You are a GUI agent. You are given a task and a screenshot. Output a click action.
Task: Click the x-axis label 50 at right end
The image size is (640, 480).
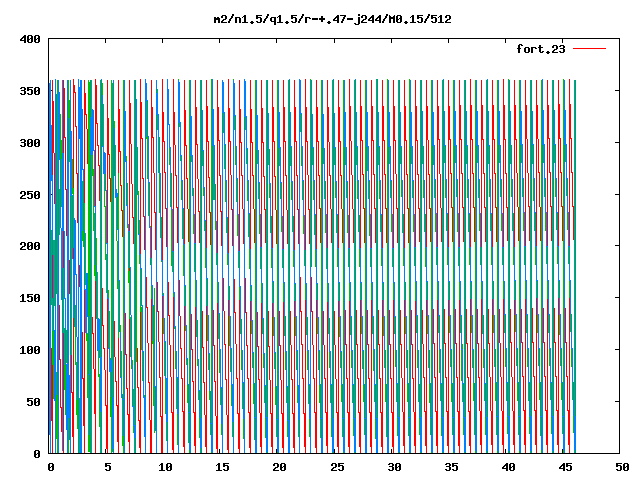[622, 467]
